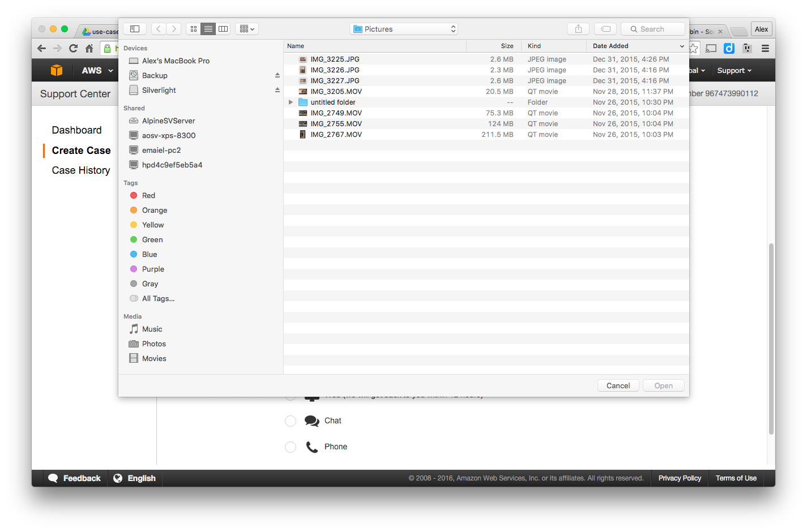Image resolution: width=807 pixels, height=532 pixels.
Task: Click the Google Cast extension icon
Action: point(711,49)
